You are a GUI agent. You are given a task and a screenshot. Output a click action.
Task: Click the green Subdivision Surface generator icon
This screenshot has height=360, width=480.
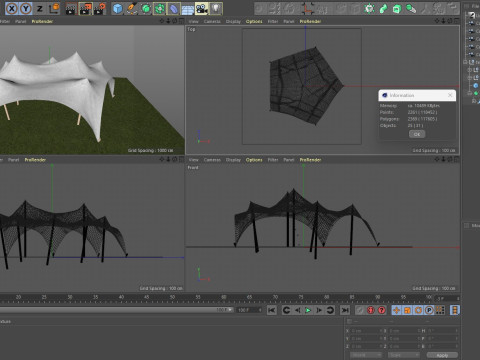click(146, 9)
